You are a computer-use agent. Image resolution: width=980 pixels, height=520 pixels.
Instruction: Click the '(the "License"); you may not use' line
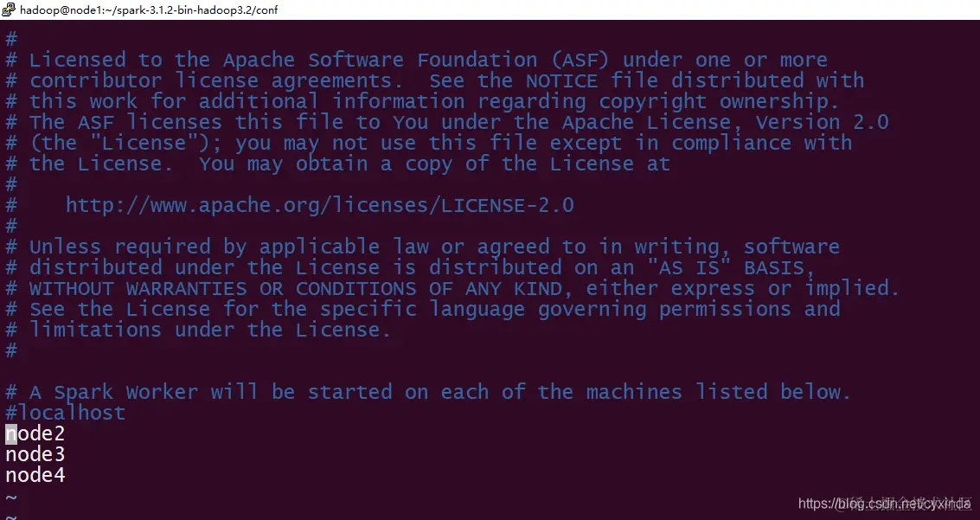(x=429, y=143)
